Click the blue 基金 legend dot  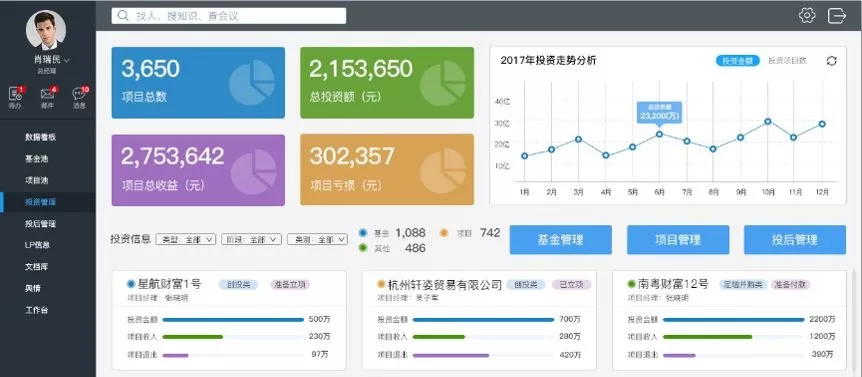coord(363,233)
